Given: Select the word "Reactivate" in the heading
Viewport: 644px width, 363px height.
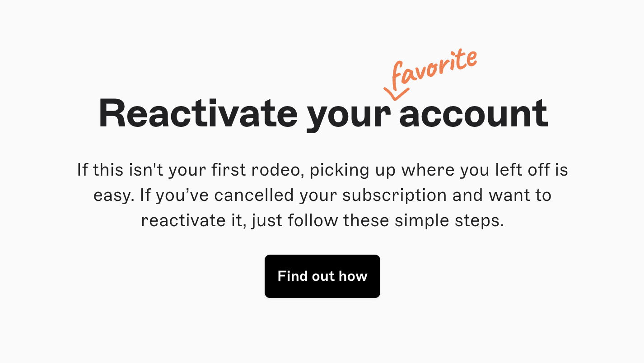Looking at the screenshot, I should [x=198, y=114].
